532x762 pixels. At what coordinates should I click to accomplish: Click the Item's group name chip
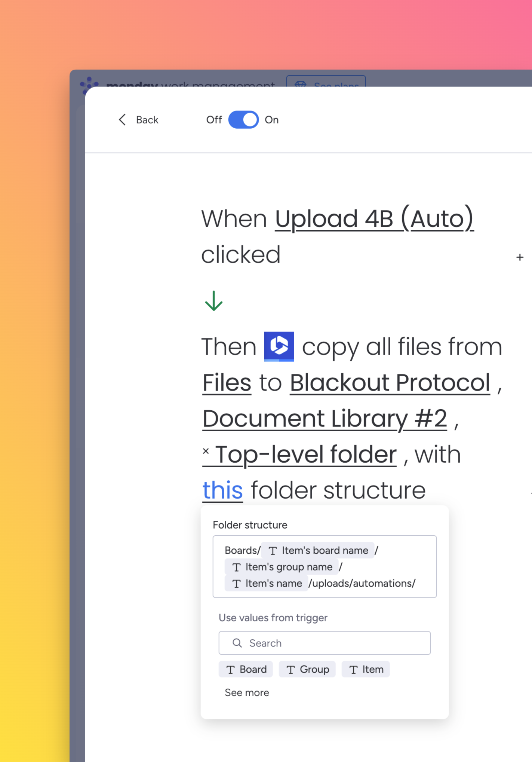282,567
